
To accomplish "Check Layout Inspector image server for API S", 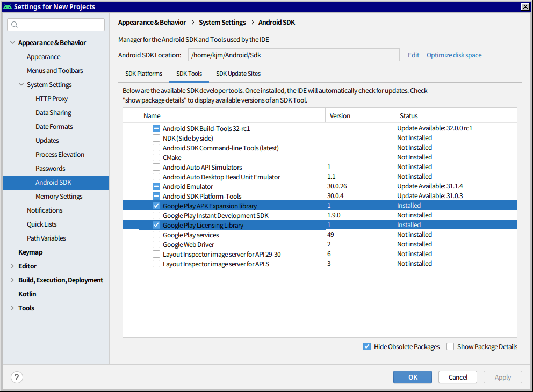I will [156, 264].
